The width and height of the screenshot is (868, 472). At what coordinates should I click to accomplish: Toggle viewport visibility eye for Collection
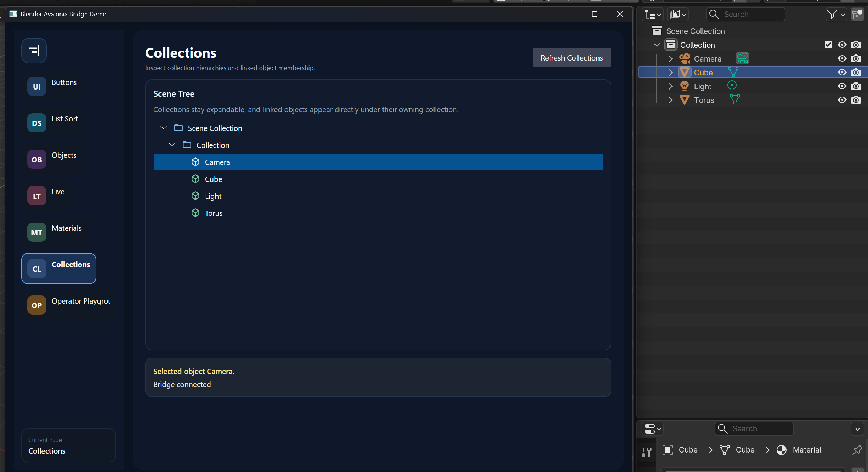(842, 45)
